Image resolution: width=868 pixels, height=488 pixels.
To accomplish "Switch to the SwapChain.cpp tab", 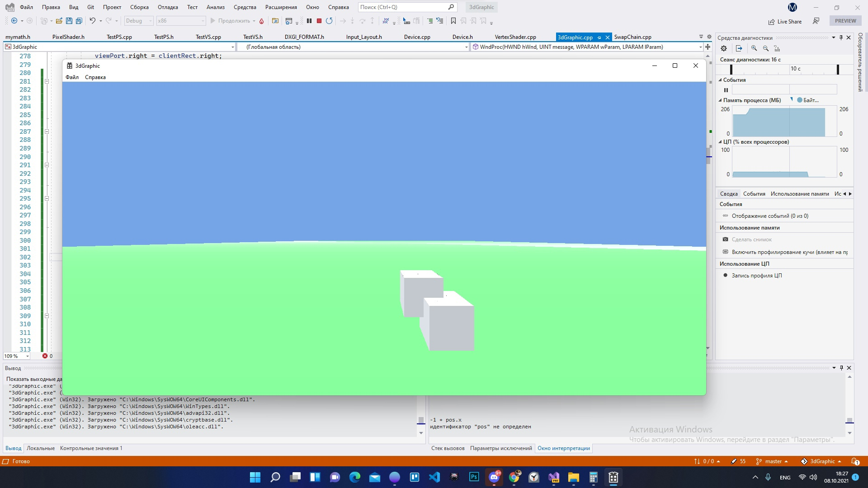I will click(x=633, y=37).
